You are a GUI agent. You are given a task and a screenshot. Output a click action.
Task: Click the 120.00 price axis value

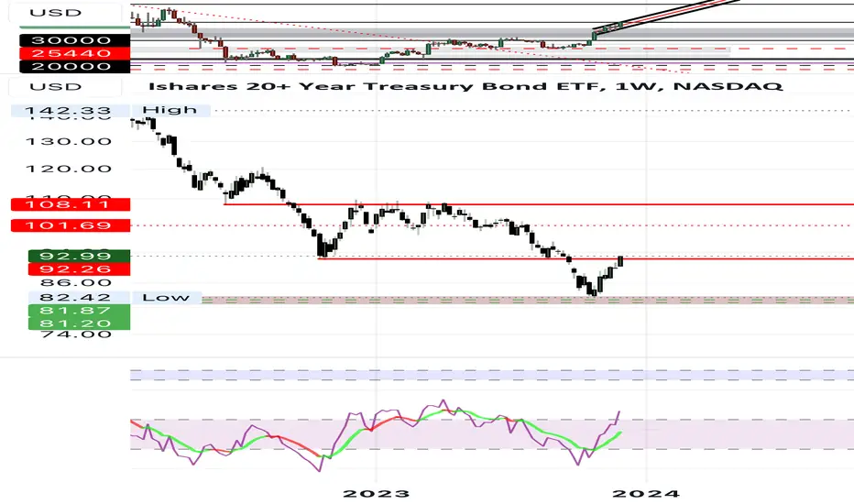pyautogui.click(x=69, y=169)
